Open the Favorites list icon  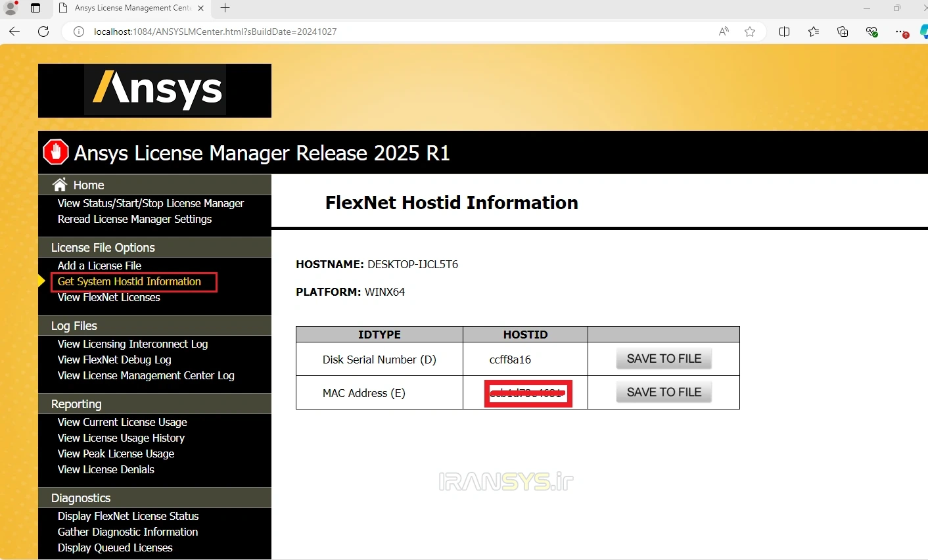[814, 32]
